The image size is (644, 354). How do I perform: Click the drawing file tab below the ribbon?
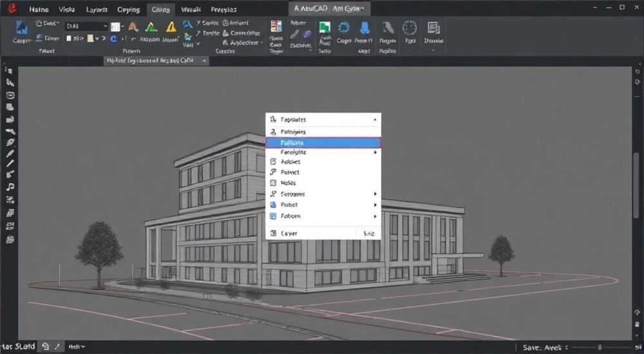pos(155,61)
